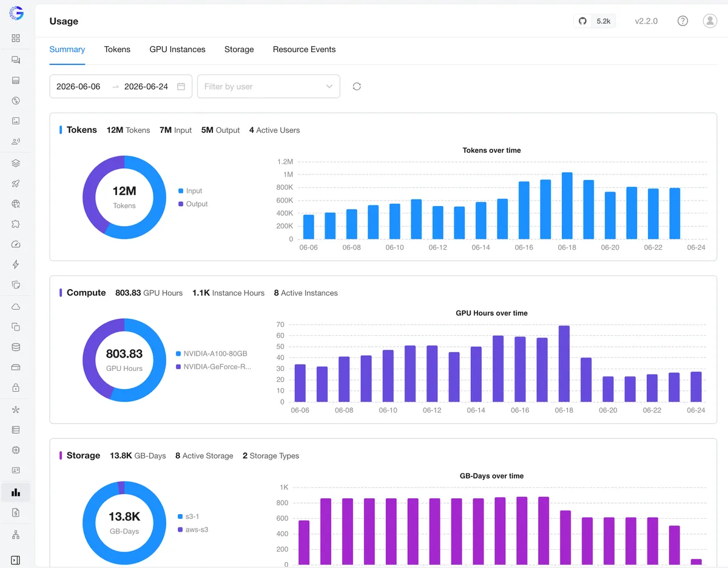Switch to the Tokens tab
This screenshot has height=568, width=728.
(x=117, y=50)
